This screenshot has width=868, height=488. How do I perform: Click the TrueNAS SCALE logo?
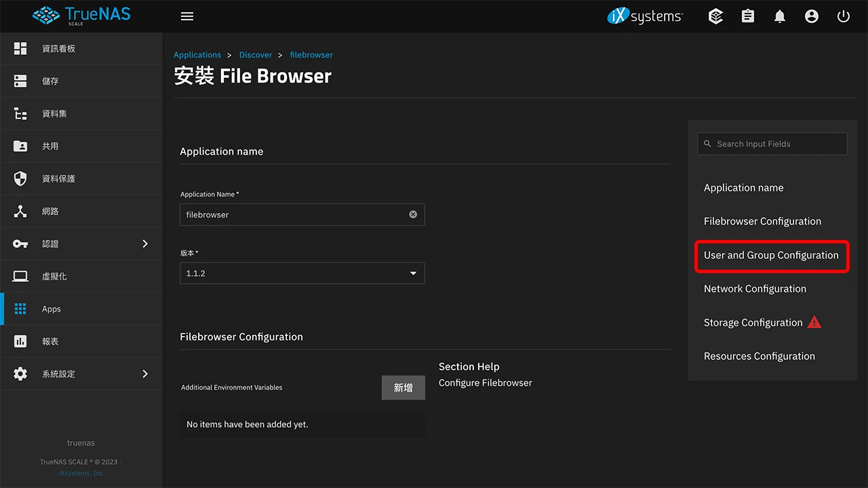click(x=81, y=16)
